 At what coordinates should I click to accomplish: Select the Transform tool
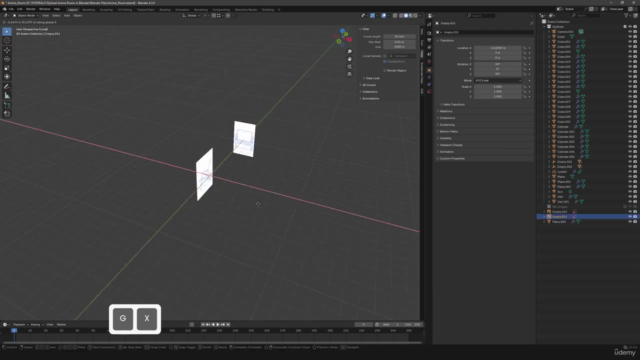pyautogui.click(x=7, y=77)
